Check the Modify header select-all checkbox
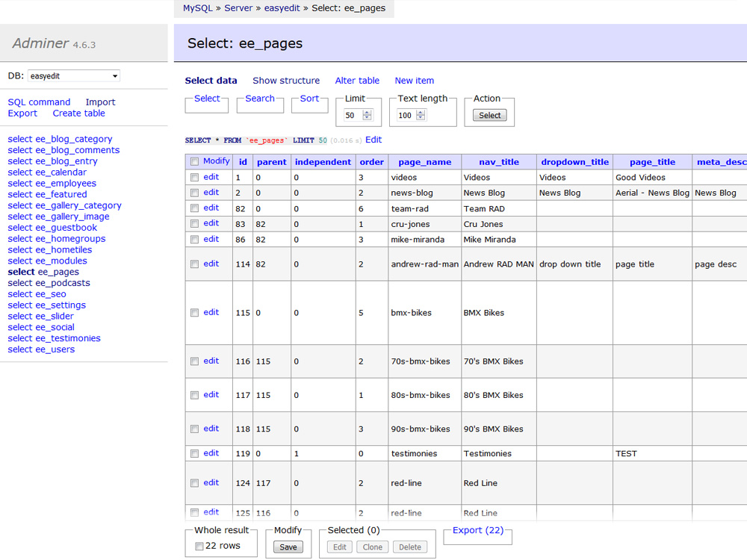This screenshot has width=747, height=560. point(195,161)
